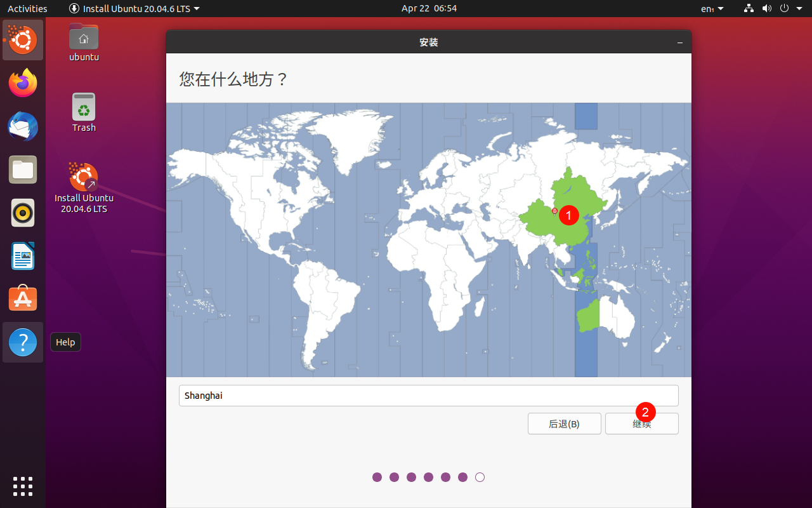Open the Help icon in dock

click(x=23, y=342)
